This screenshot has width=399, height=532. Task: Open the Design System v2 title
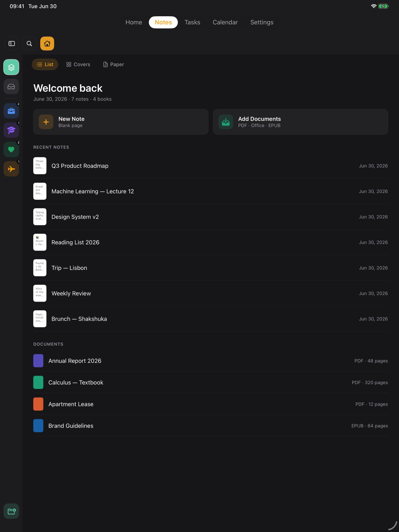point(75,217)
